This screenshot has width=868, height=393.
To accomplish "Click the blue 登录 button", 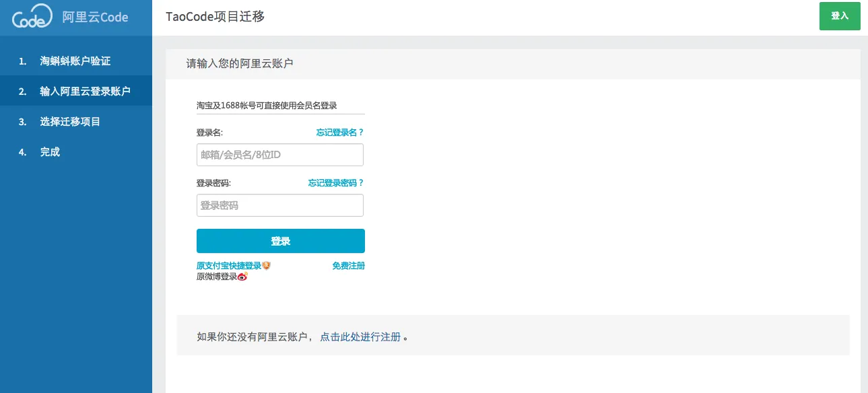I will (281, 241).
